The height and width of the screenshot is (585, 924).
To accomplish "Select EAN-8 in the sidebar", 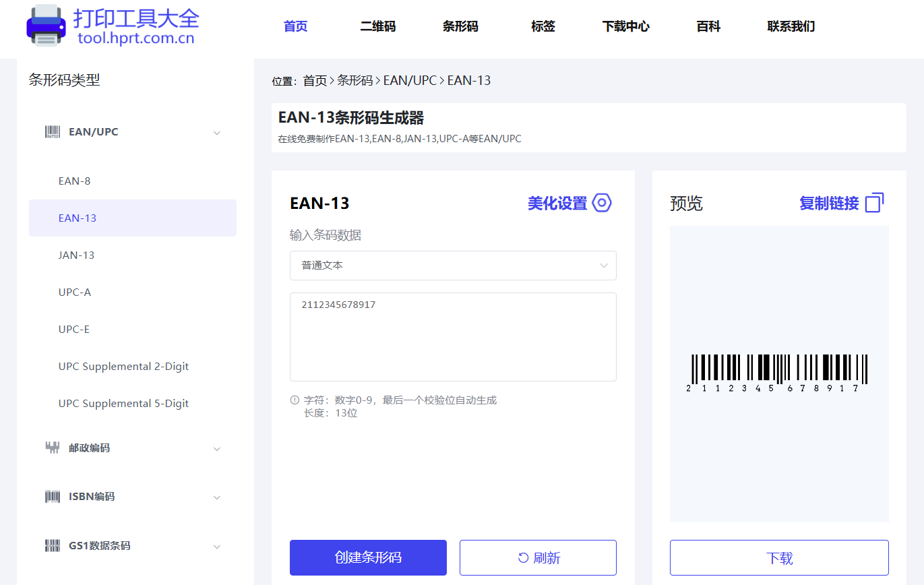I will tap(133, 181).
